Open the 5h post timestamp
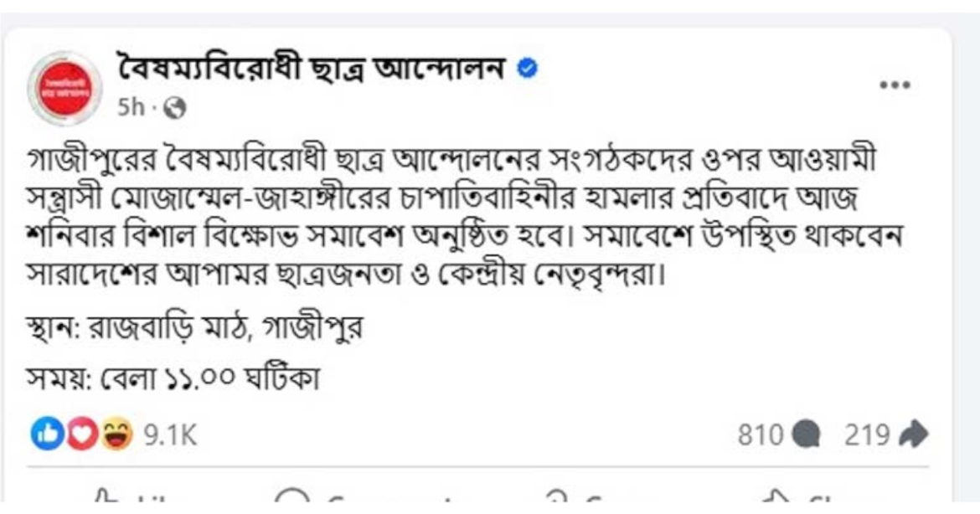 pyautogui.click(x=130, y=108)
